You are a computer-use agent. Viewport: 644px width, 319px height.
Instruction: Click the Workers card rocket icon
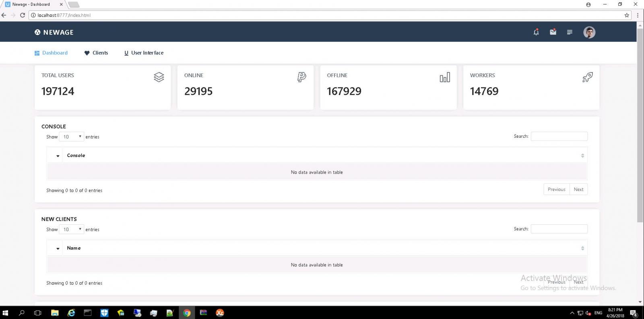coord(587,77)
